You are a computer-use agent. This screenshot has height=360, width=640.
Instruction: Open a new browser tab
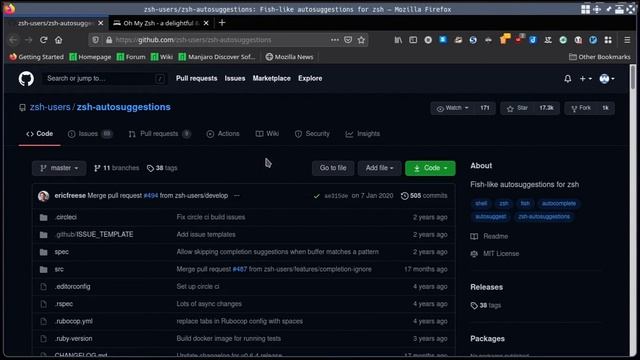(222, 23)
